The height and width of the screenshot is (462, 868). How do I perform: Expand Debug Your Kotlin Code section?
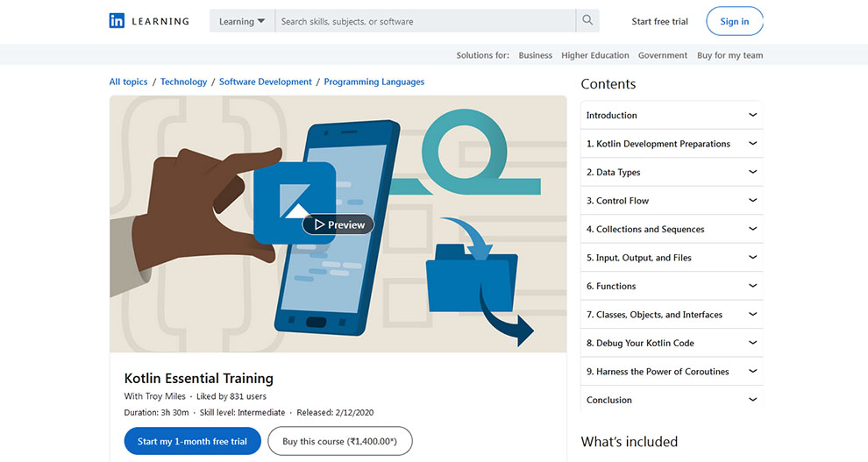coord(672,343)
